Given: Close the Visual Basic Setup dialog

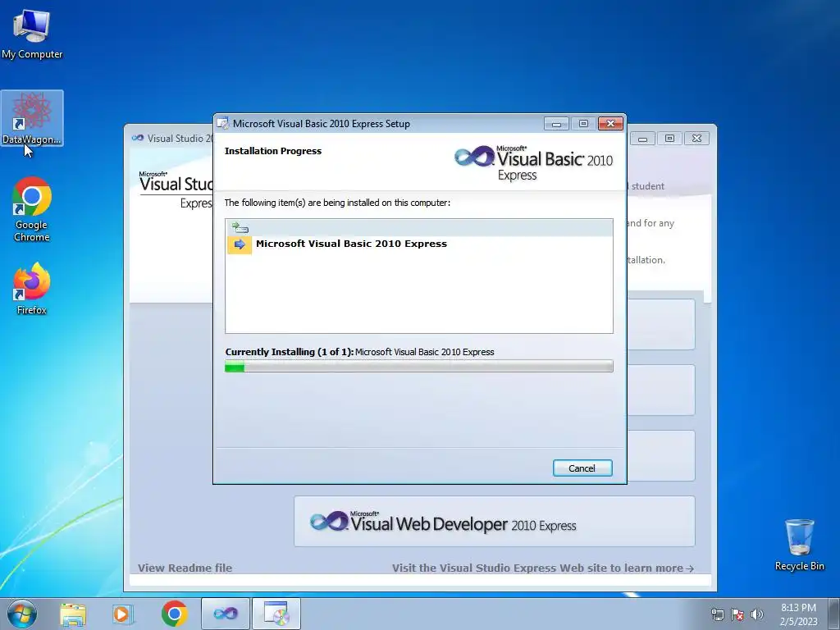Looking at the screenshot, I should [610, 124].
